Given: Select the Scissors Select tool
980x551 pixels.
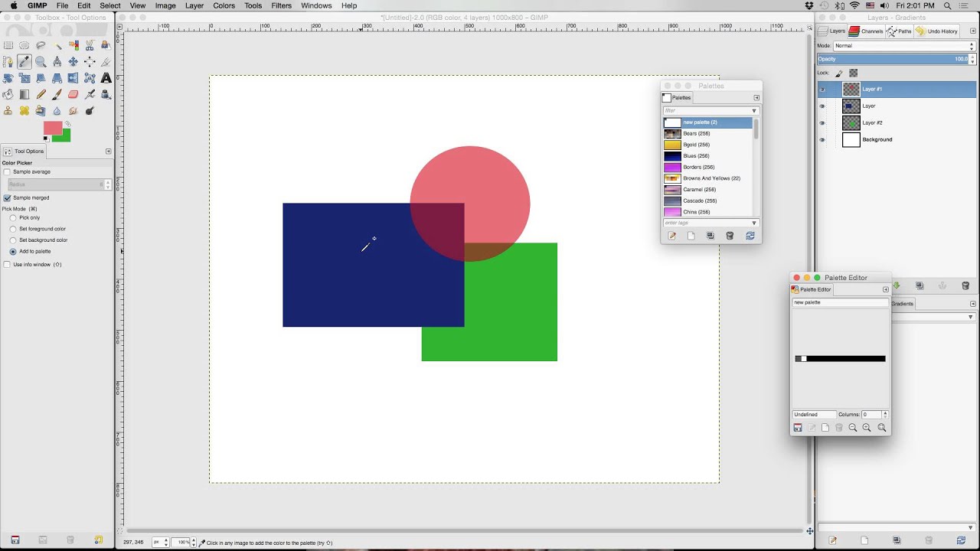Looking at the screenshot, I should (90, 45).
